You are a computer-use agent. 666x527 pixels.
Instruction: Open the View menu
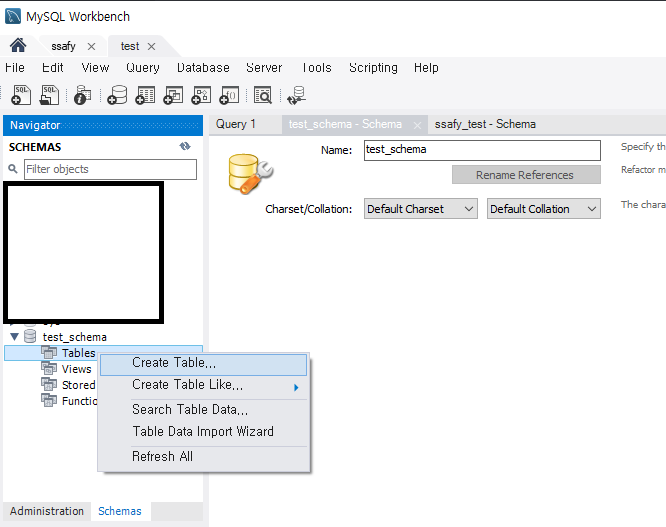95,68
